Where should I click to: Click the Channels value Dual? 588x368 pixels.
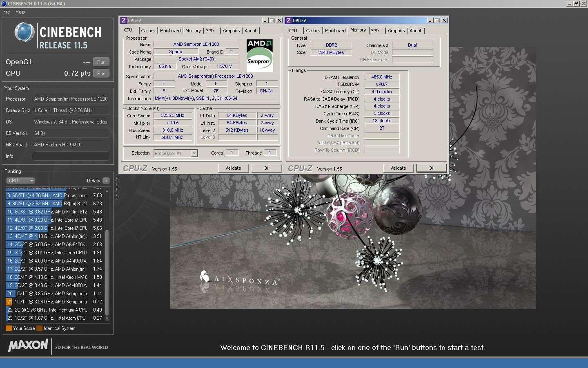click(x=412, y=45)
